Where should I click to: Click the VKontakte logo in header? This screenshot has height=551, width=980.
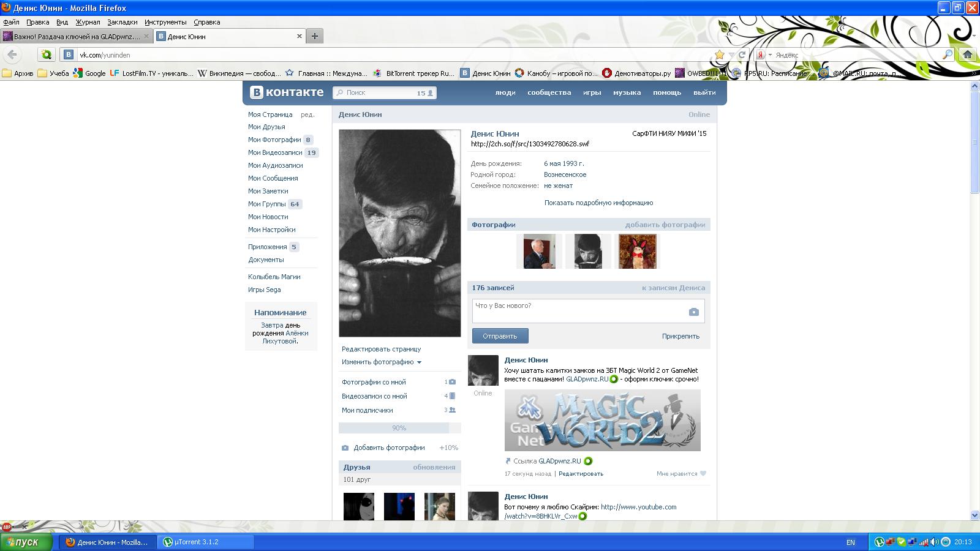[x=287, y=92]
